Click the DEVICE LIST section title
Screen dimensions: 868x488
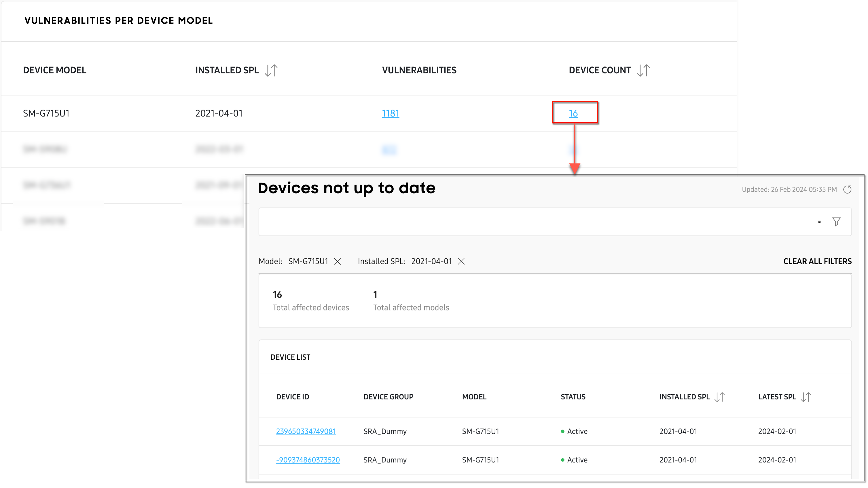(x=290, y=357)
